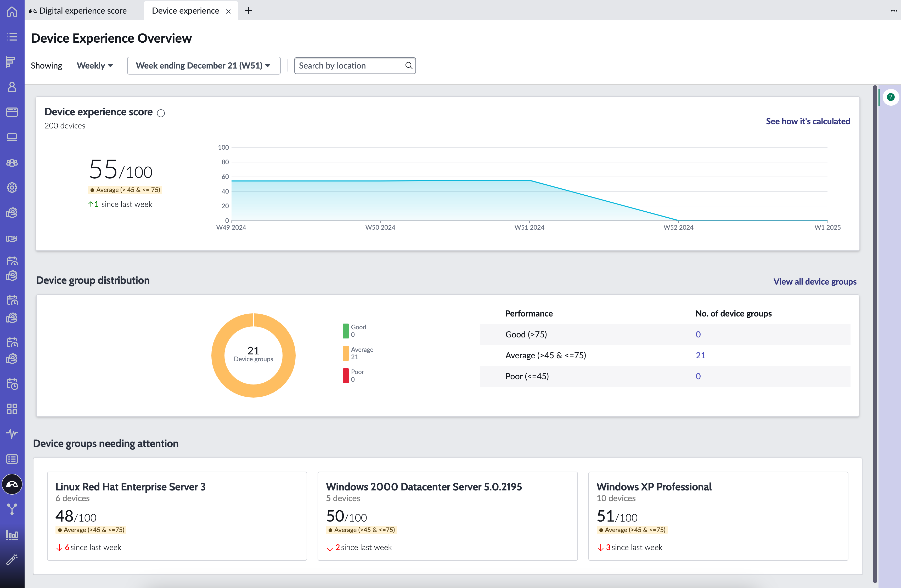Click the search magnifier icon

click(x=408, y=65)
